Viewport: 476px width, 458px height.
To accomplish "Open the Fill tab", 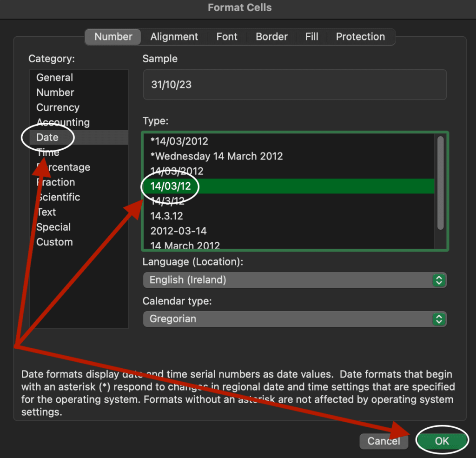I will 311,37.
